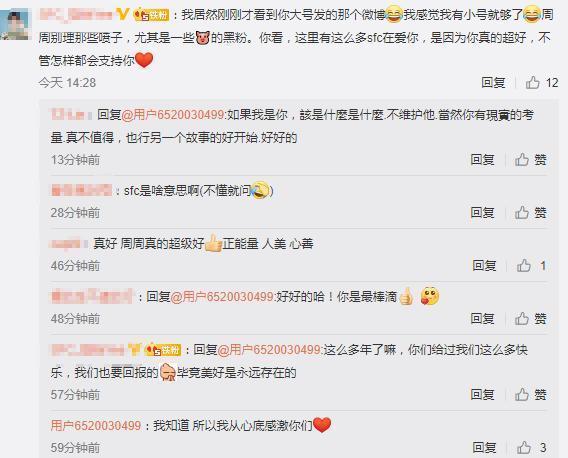Like the reply posted 46分钟前
Screen dimensions: 568x458
(531, 266)
